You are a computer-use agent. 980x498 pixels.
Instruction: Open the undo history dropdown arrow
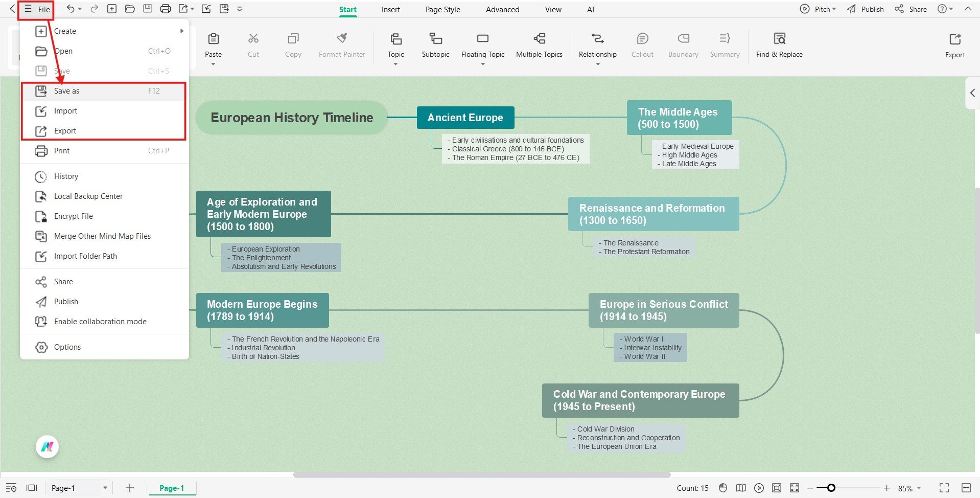point(80,9)
